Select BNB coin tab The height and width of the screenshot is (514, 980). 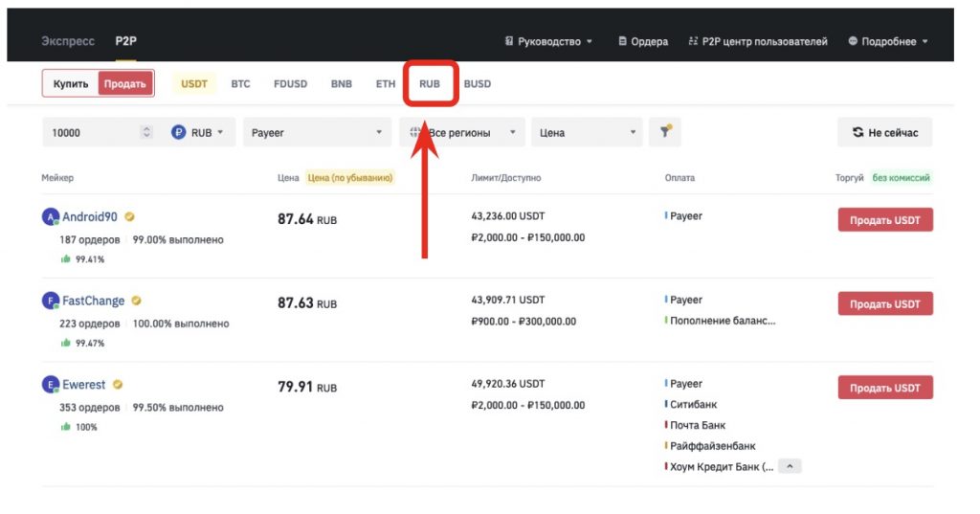pyautogui.click(x=342, y=84)
